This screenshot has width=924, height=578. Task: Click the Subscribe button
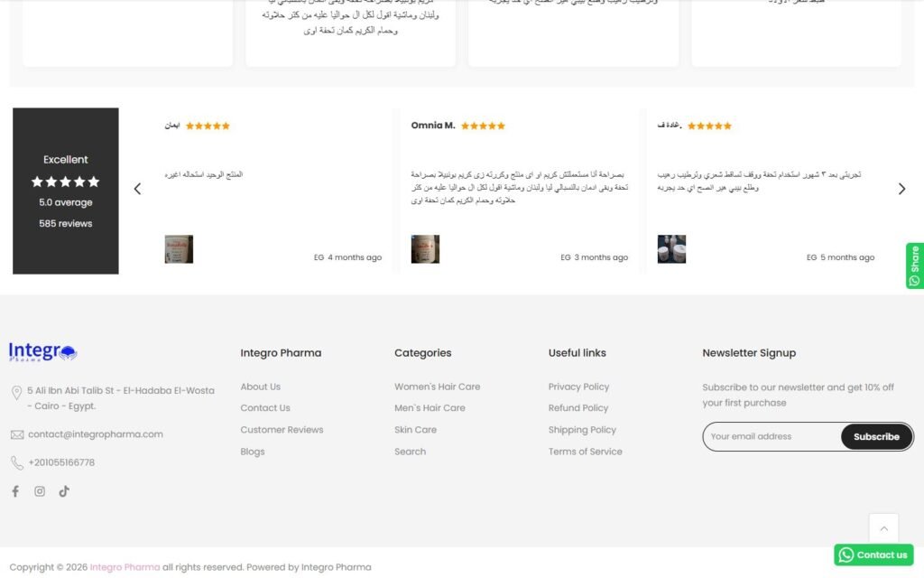[x=876, y=437]
